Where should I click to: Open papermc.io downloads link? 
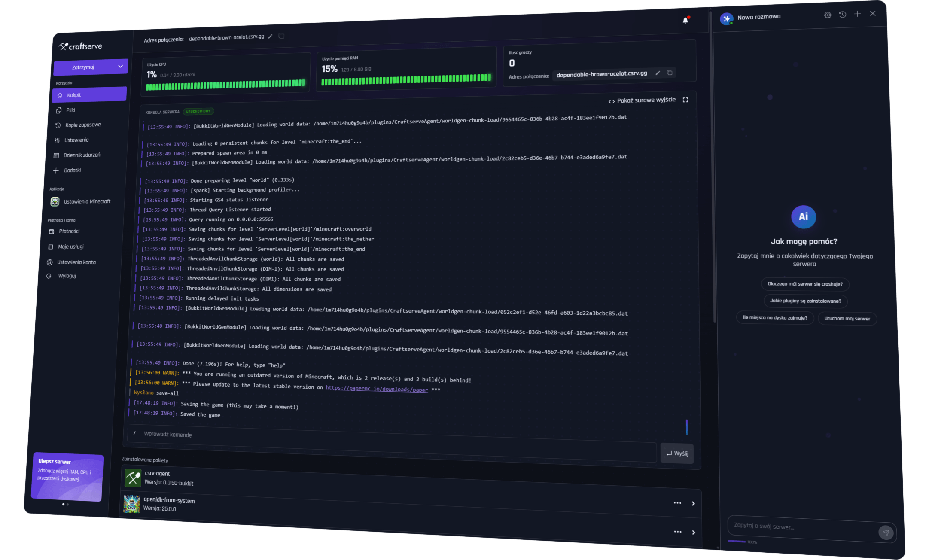pos(377,389)
